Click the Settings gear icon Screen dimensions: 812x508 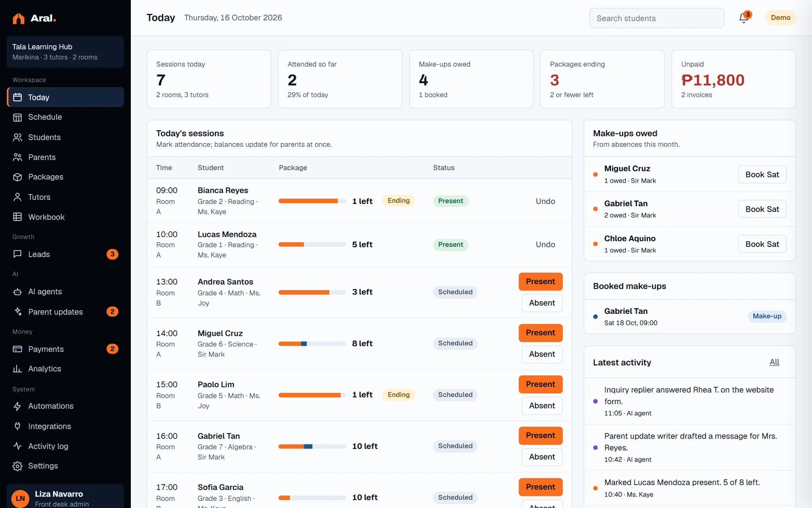click(x=17, y=466)
